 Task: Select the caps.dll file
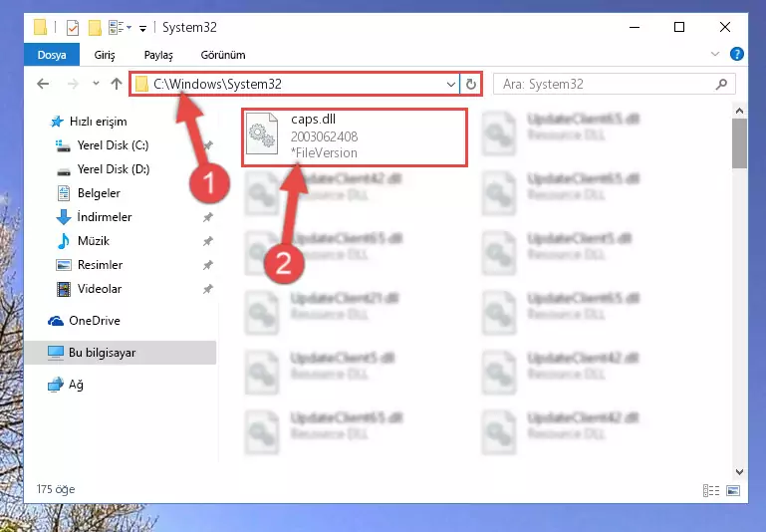(355, 136)
